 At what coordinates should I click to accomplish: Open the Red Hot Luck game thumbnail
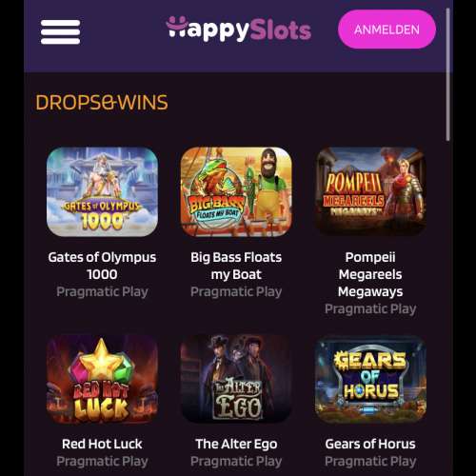102,379
